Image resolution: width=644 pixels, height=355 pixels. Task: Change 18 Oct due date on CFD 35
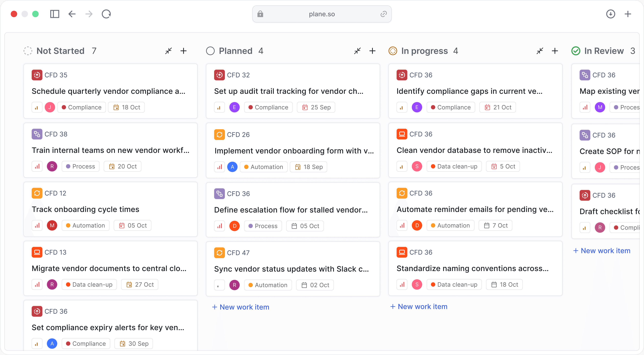coord(126,107)
